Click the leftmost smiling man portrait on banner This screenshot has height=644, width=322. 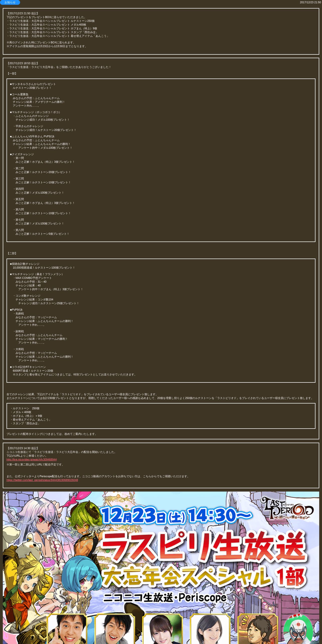[x=67, y=629]
